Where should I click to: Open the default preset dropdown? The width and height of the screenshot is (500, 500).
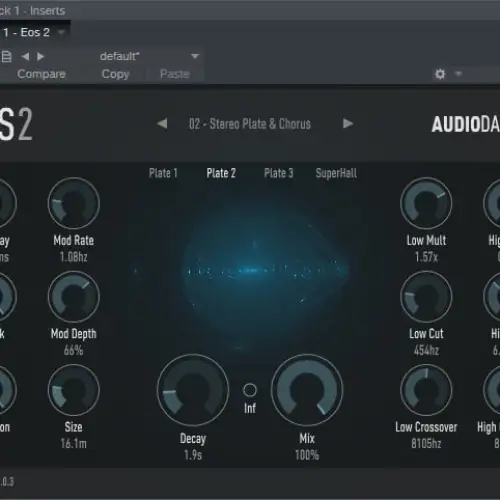pos(195,56)
